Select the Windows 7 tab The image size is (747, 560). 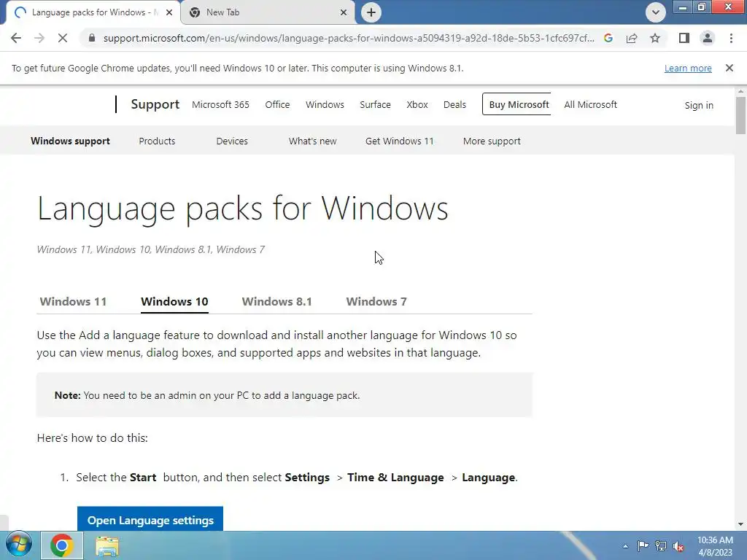[x=376, y=301]
